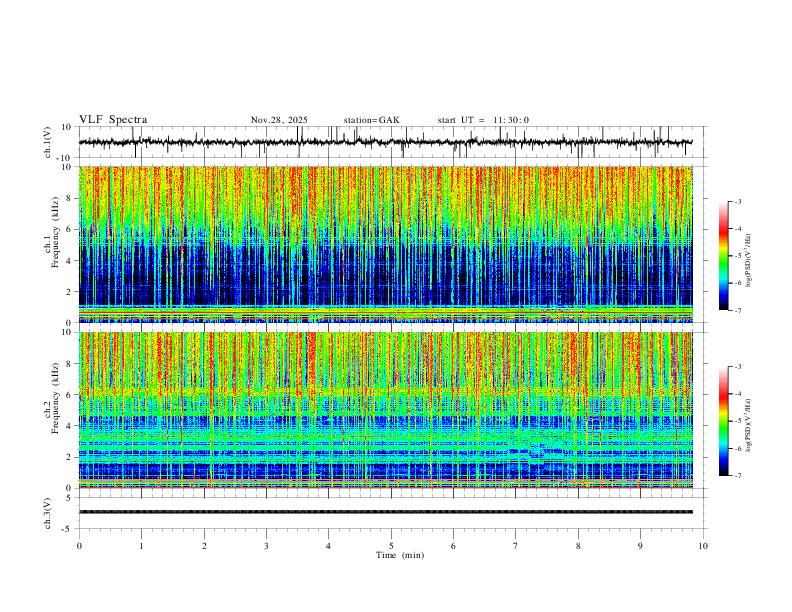Click the ch.1 color bar "-3" tick label

tap(738, 201)
